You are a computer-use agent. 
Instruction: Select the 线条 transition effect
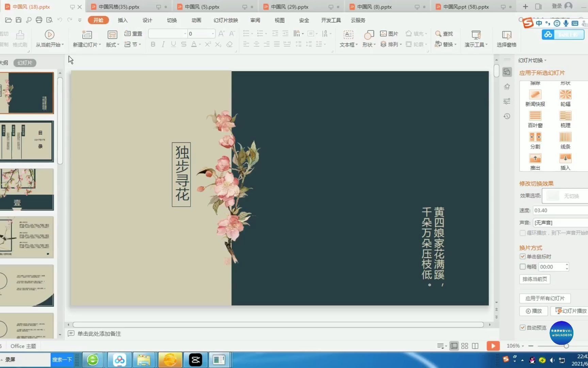point(565,141)
